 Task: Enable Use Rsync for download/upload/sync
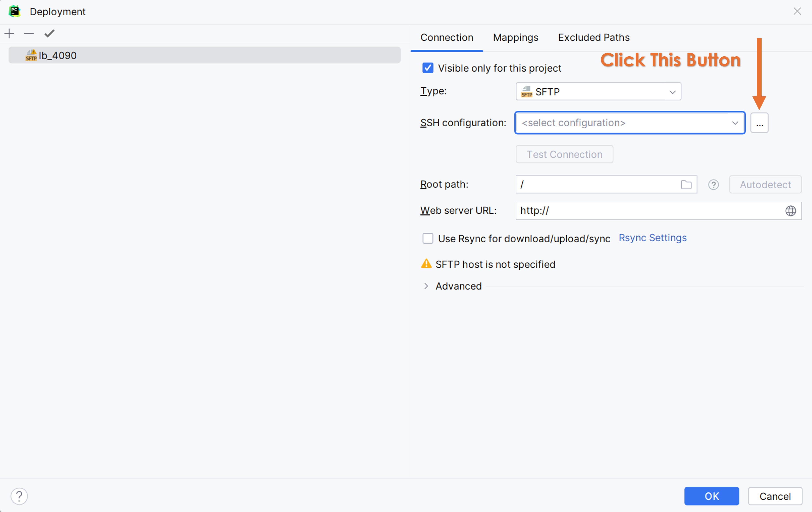(428, 239)
